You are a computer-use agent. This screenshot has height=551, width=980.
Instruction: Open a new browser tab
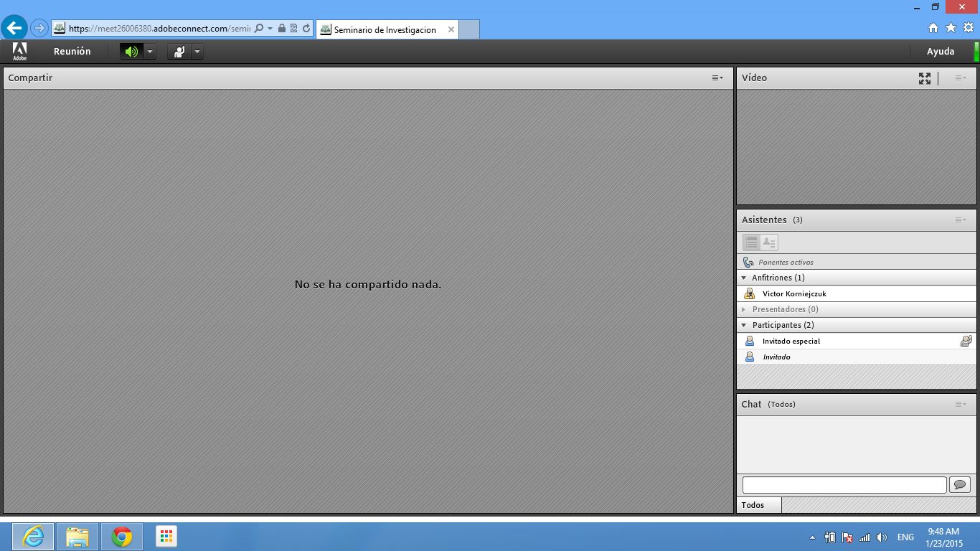[468, 29]
